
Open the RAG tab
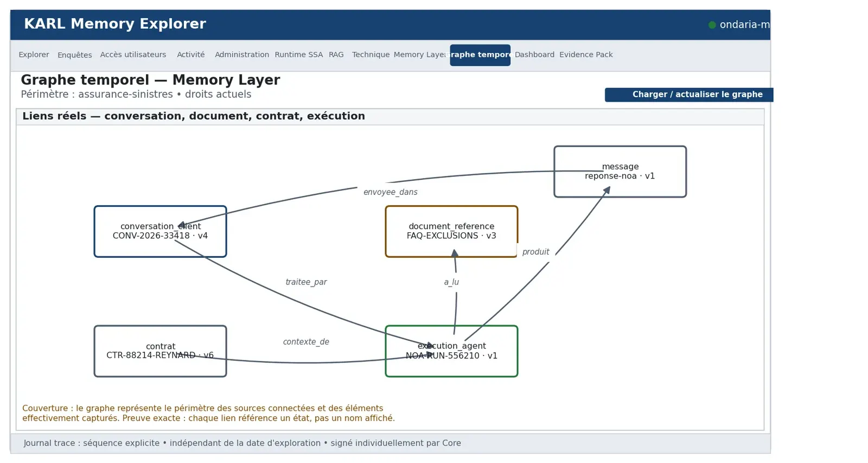coord(336,55)
